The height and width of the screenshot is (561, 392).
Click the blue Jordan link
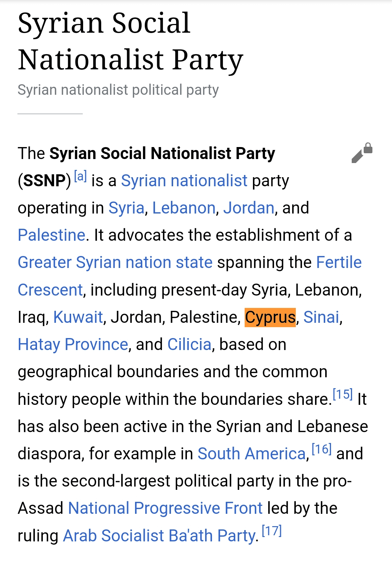[x=249, y=208]
